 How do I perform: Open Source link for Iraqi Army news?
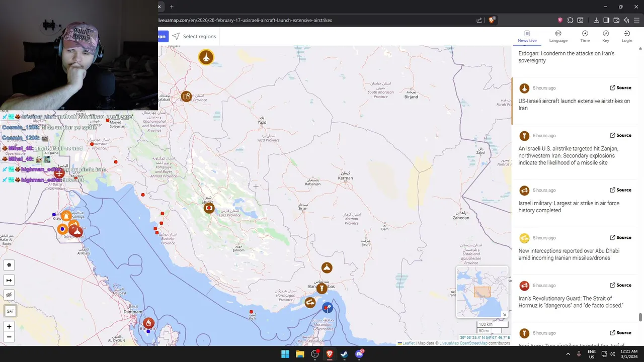coord(620,333)
